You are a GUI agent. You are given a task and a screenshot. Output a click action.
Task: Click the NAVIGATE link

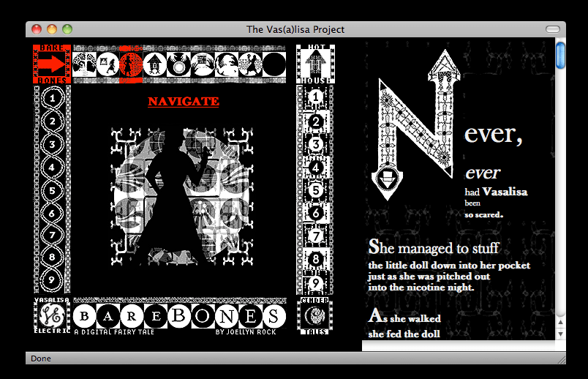[x=183, y=102]
